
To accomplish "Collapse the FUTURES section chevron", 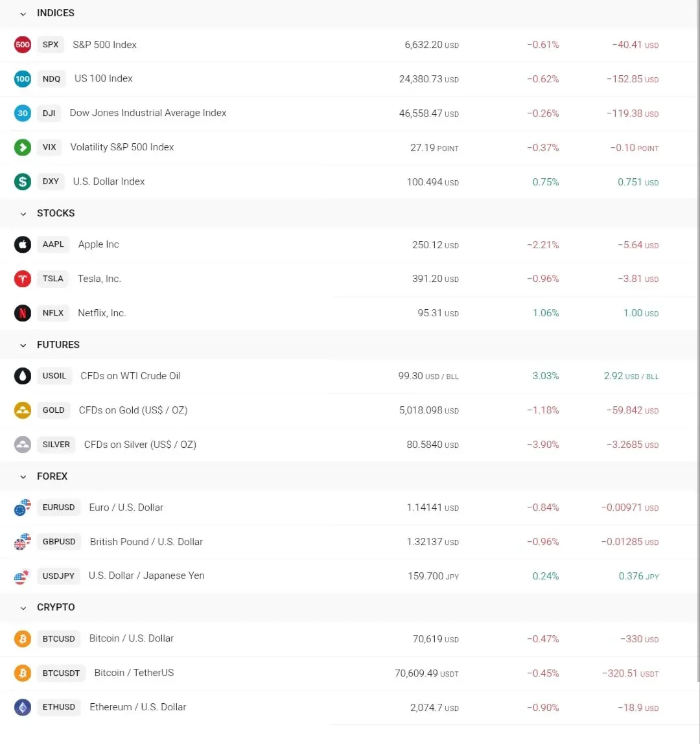I will [23, 345].
